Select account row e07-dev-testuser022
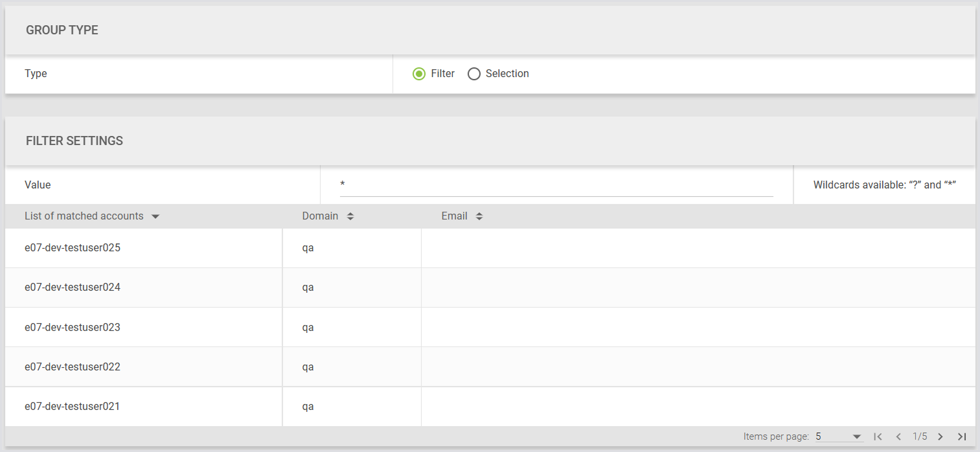980x452 pixels. (73, 367)
